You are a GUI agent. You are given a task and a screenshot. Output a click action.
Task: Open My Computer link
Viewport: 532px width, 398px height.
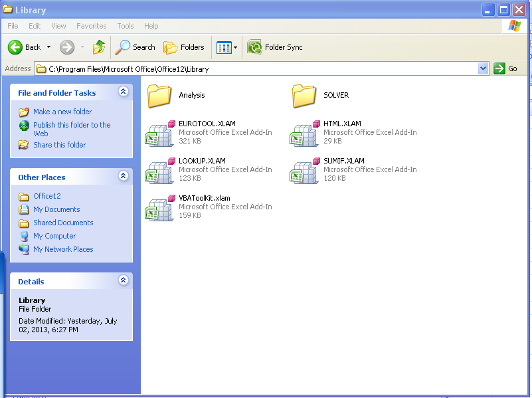point(54,236)
